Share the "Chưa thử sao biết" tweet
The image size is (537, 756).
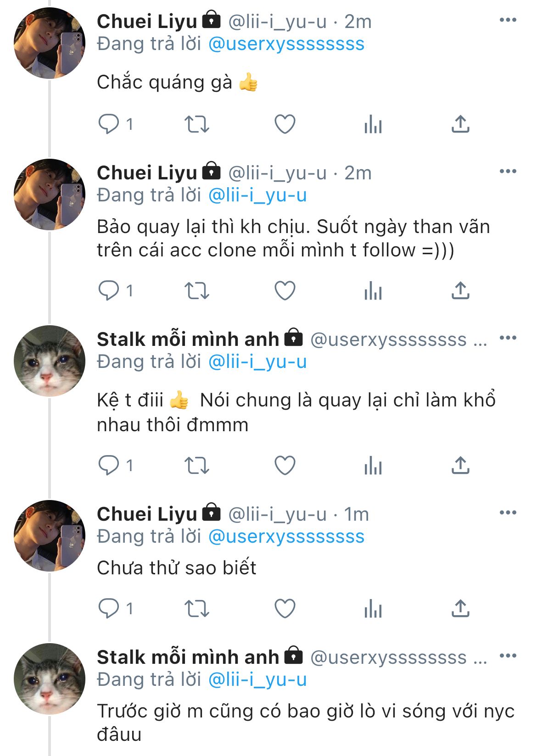tap(460, 609)
